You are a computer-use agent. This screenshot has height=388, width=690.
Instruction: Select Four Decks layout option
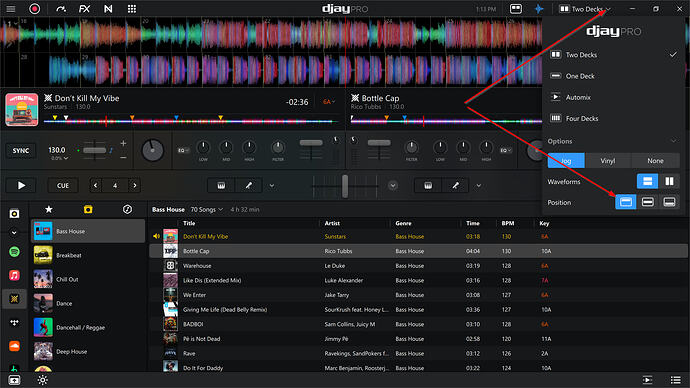(x=613, y=118)
